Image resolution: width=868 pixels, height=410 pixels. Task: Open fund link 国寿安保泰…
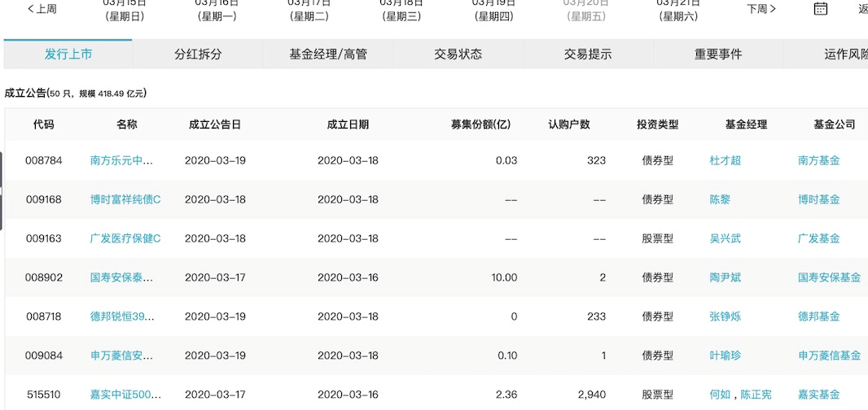pyautogui.click(x=122, y=277)
